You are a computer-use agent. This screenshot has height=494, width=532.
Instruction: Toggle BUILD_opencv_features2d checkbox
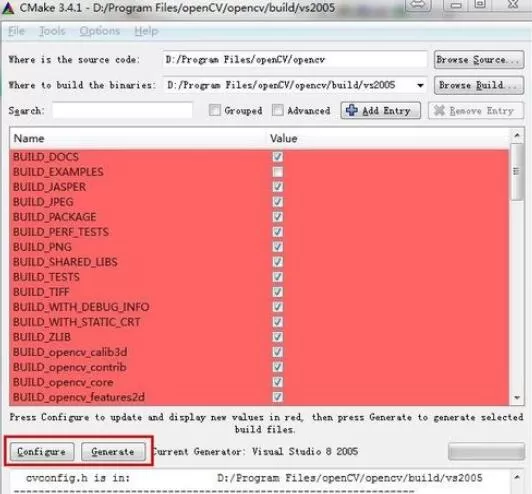(x=278, y=397)
